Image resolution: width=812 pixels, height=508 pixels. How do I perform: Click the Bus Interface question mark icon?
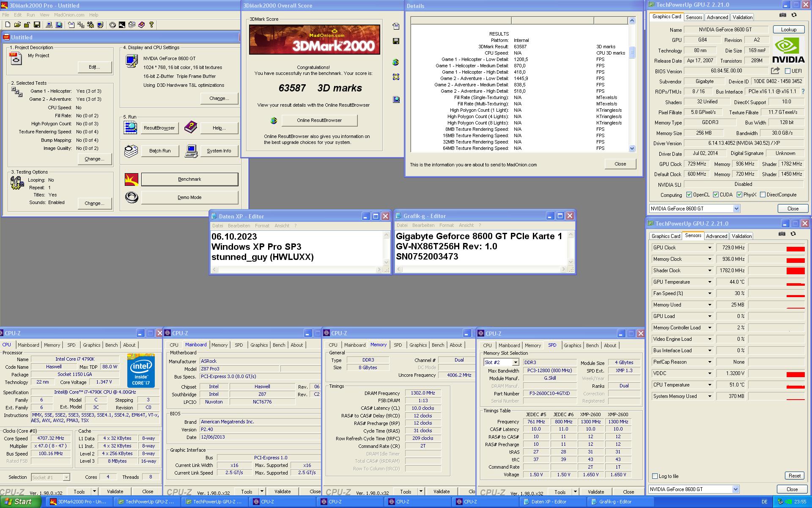point(803,91)
